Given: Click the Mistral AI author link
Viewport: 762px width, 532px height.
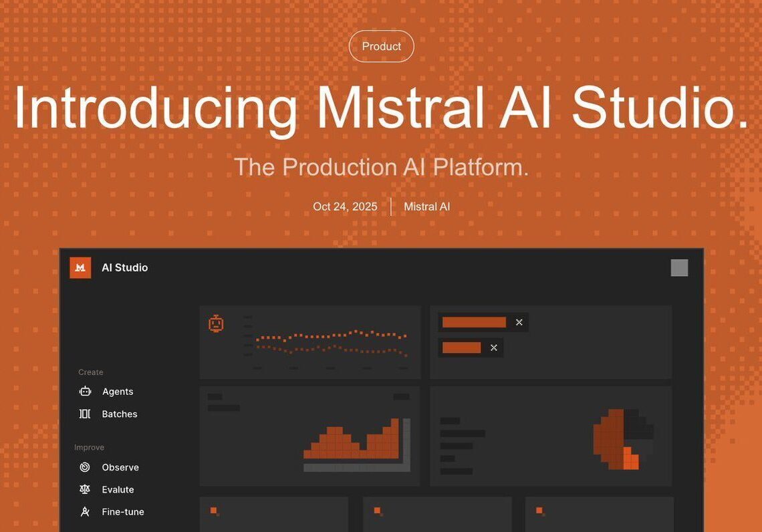Looking at the screenshot, I should pyautogui.click(x=426, y=207).
